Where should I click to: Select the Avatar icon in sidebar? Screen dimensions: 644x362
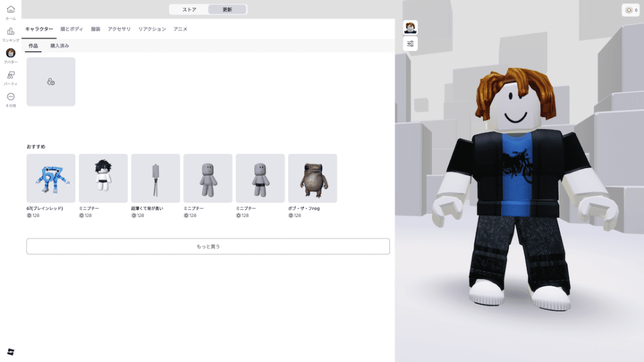pyautogui.click(x=11, y=53)
